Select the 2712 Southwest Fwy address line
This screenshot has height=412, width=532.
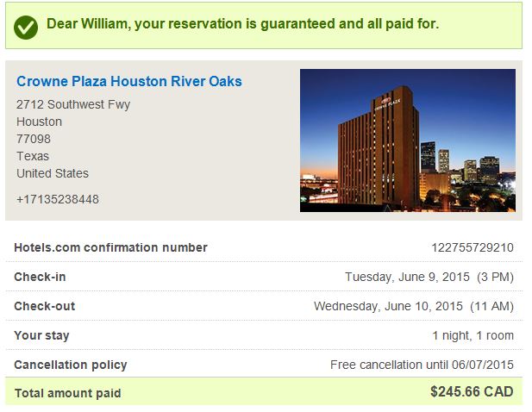(73, 104)
